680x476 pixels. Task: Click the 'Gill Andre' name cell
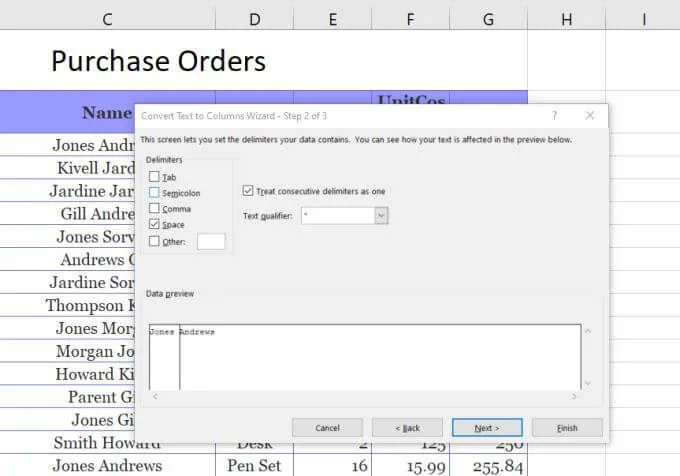[67, 213]
